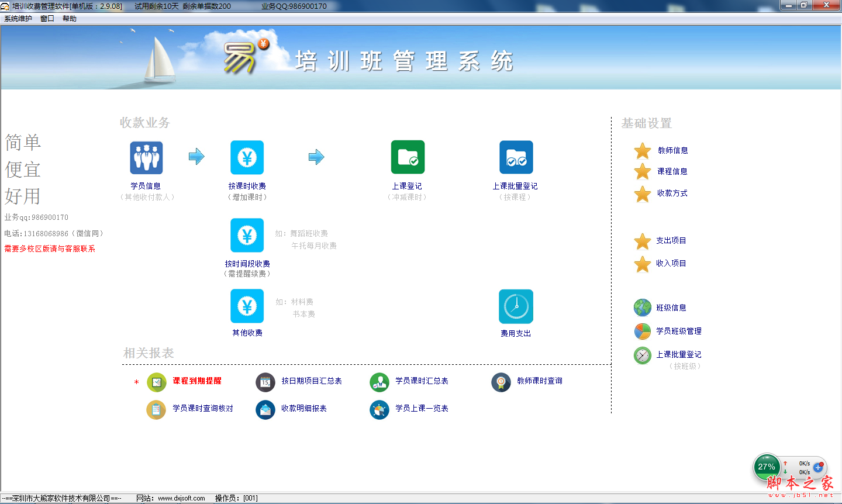842x504 pixels.
Task: Click the red 课程到期提醒 link text
Action: (x=197, y=381)
